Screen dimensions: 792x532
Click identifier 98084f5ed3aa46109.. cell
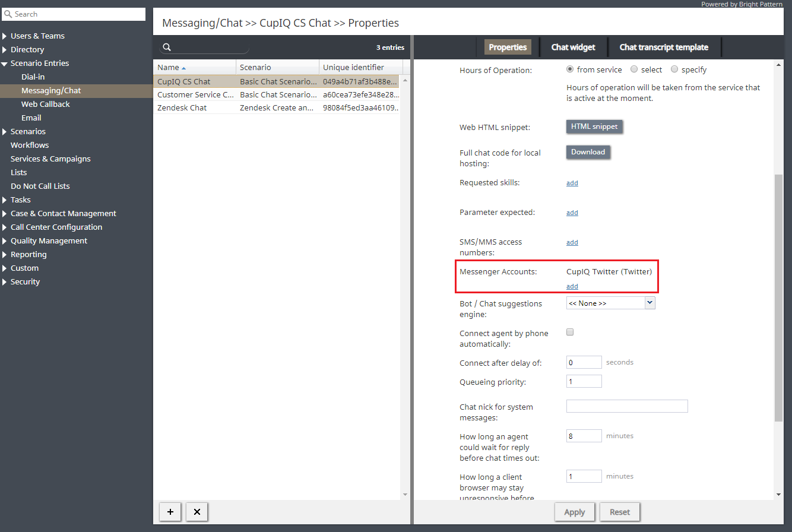[x=360, y=108]
